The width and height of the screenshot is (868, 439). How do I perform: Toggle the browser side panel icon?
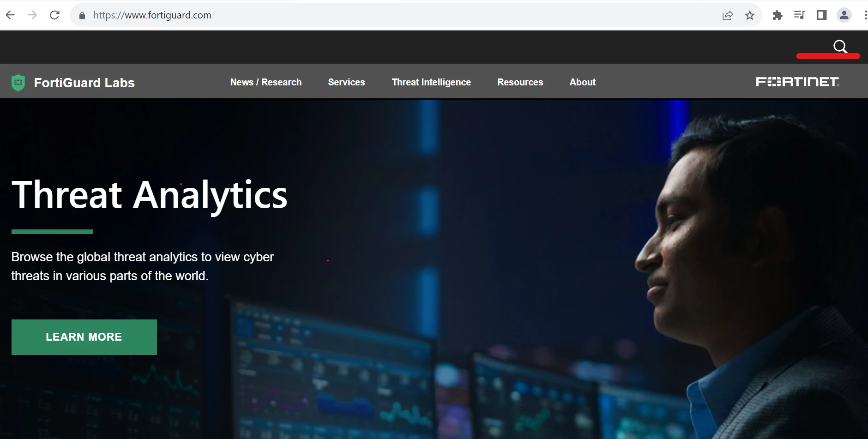(821, 15)
